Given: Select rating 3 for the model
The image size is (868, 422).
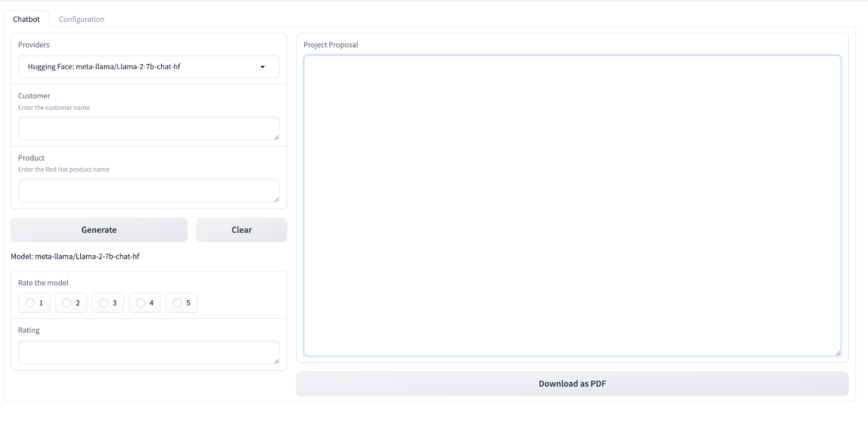Looking at the screenshot, I should coord(108,303).
